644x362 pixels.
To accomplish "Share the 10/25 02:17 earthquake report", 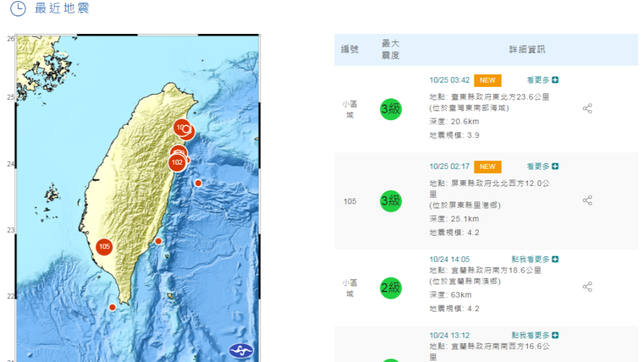I will [587, 200].
